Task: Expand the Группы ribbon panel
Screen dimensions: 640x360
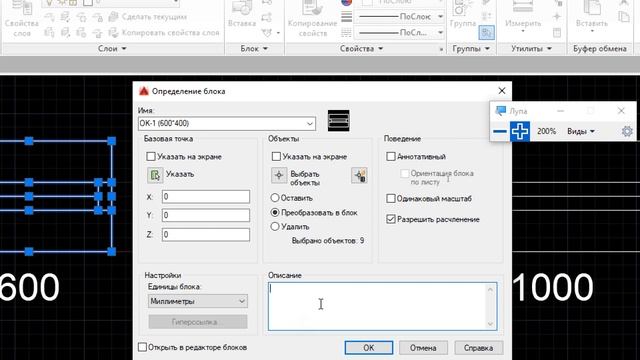Action: (471, 49)
